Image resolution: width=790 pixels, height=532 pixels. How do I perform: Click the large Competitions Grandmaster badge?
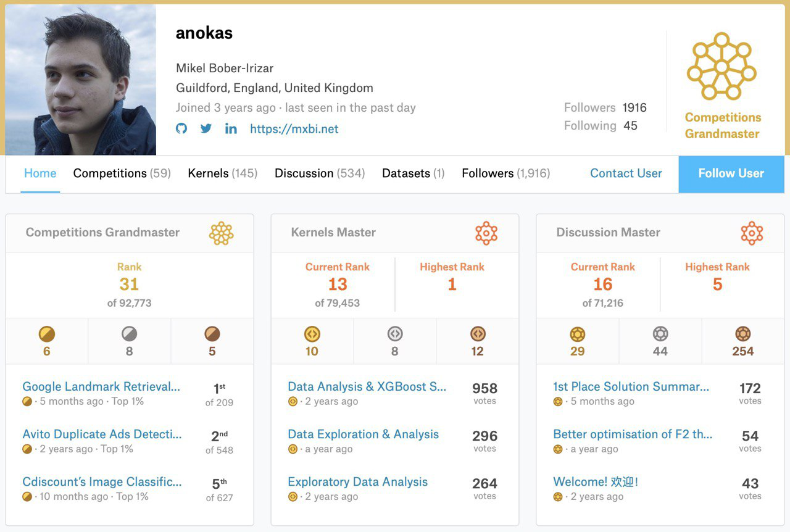pyautogui.click(x=721, y=66)
